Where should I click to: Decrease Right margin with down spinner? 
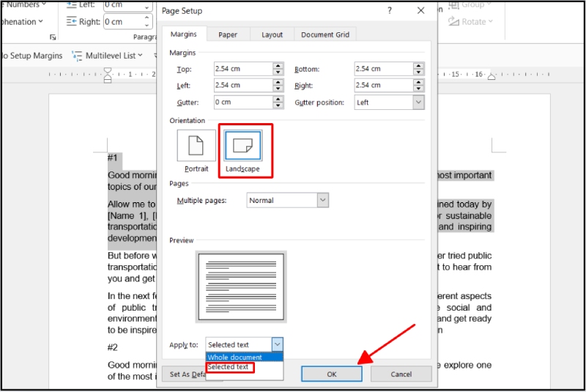click(x=418, y=89)
